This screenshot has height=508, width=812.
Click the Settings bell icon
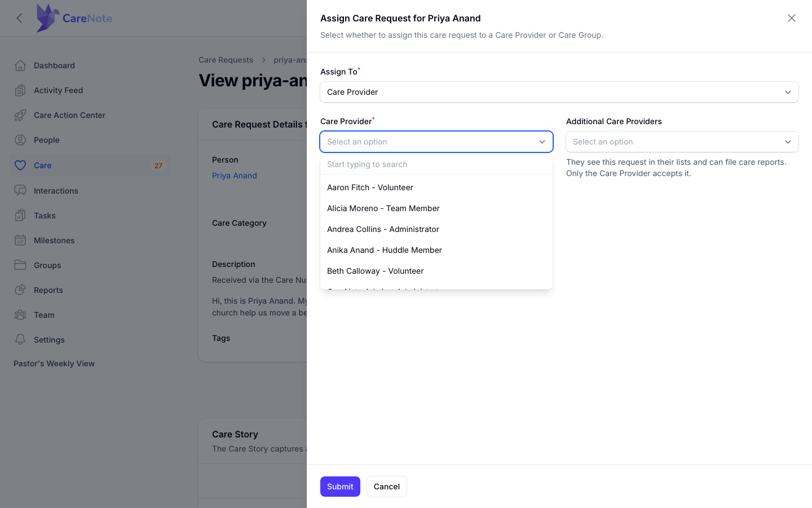click(x=20, y=340)
